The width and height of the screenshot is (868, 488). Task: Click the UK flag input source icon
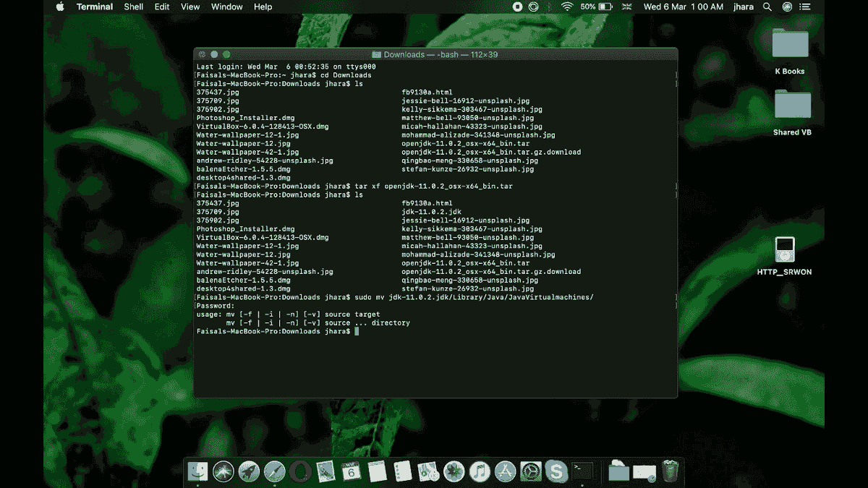[626, 7]
